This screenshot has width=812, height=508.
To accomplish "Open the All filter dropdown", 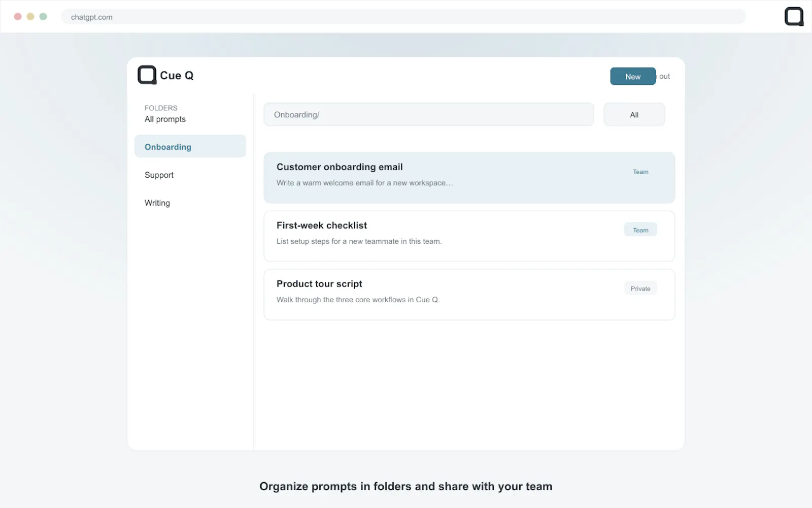I will [634, 114].
